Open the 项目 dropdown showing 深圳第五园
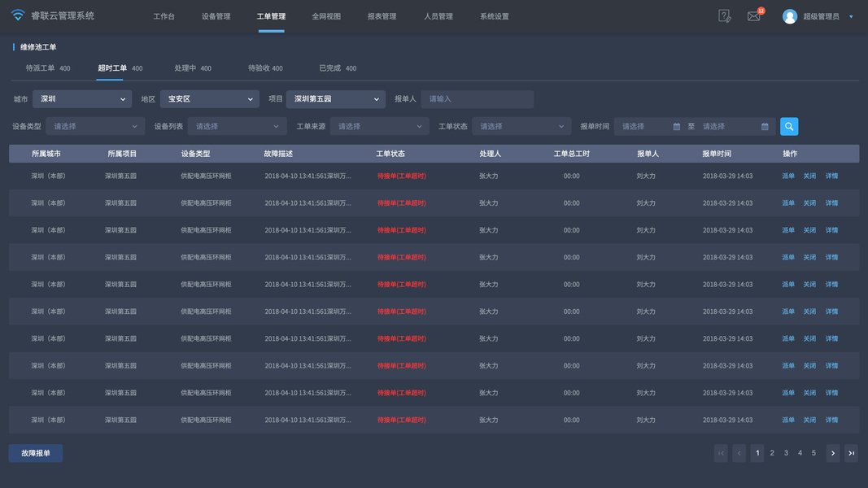This screenshot has height=488, width=868. 335,99
